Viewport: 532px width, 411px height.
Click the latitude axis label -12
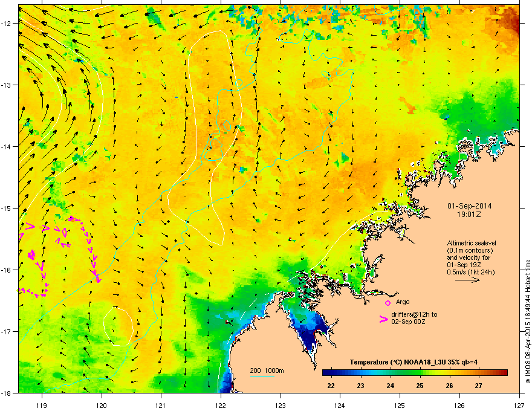(7, 23)
